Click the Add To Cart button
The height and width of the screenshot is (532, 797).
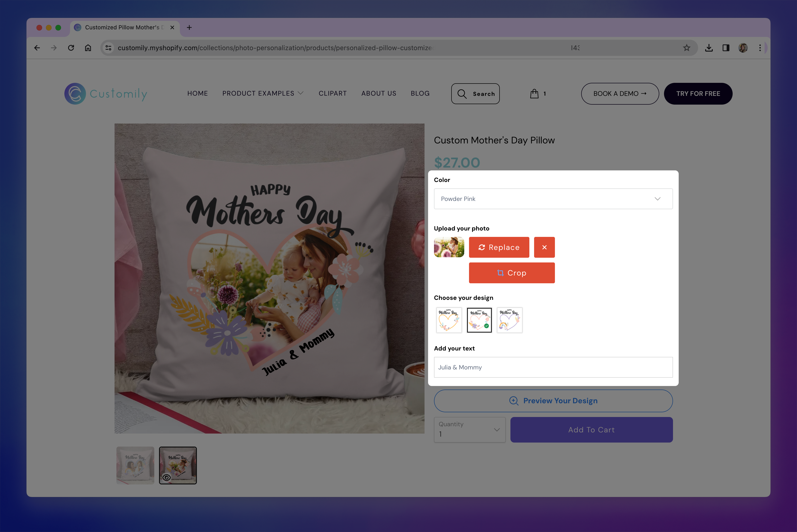[591, 430]
